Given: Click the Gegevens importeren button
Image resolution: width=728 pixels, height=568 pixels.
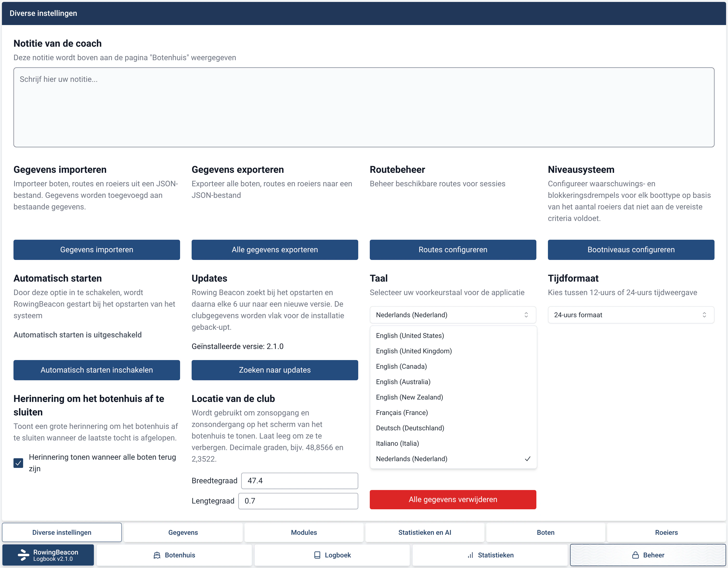Looking at the screenshot, I should pos(97,250).
